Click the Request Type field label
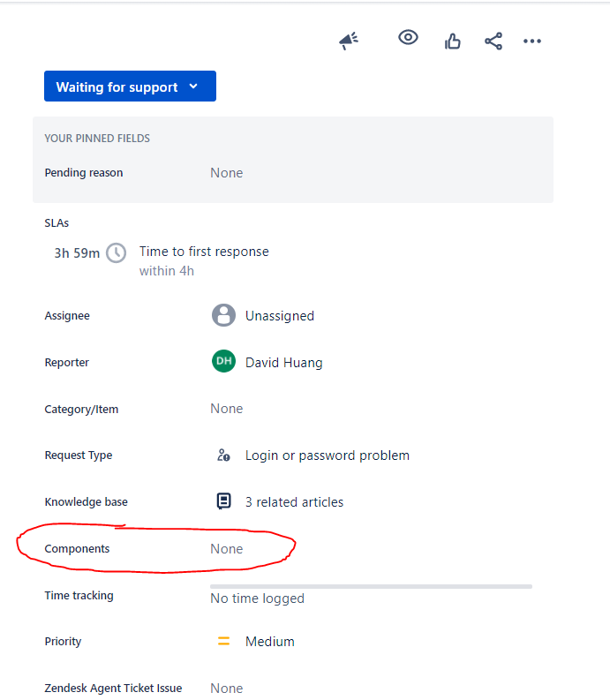Image resolution: width=610 pixels, height=700 pixels. coord(79,455)
